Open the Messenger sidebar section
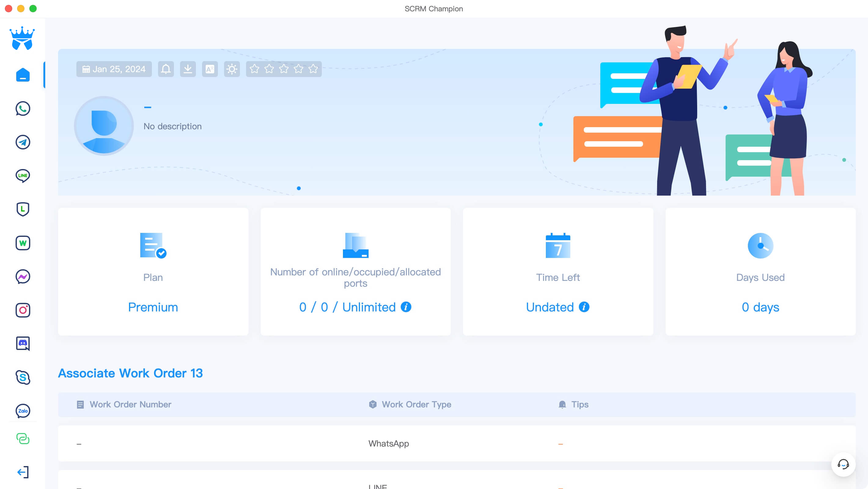Image resolution: width=868 pixels, height=489 pixels. [x=23, y=277]
